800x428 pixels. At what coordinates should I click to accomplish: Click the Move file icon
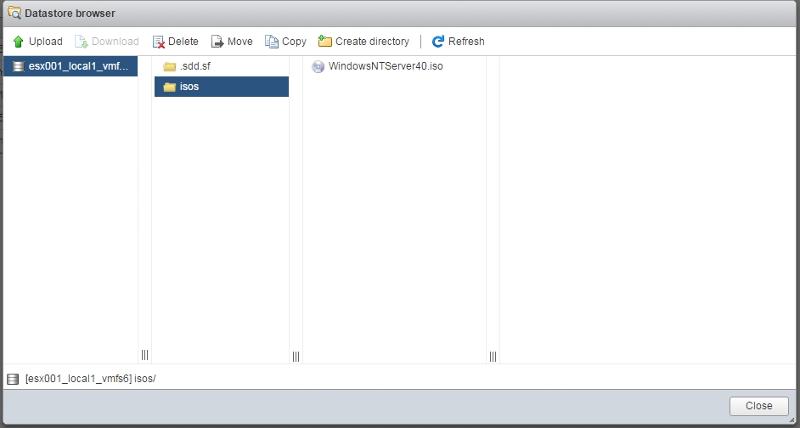tap(217, 42)
